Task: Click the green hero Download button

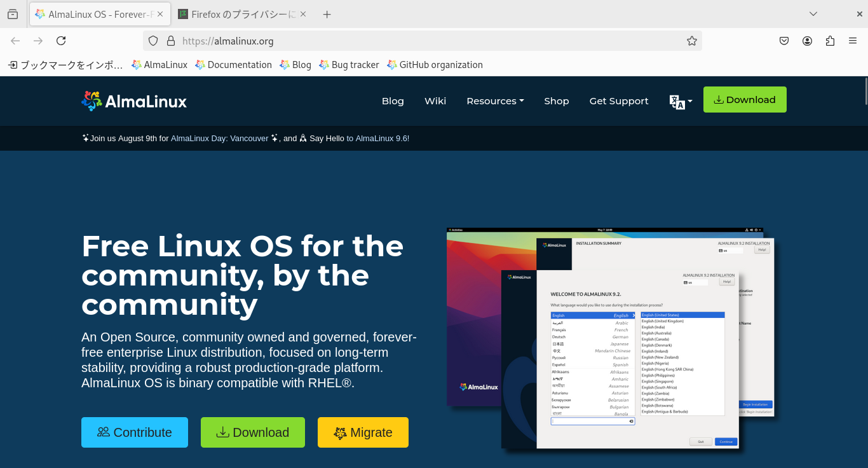Action: click(x=253, y=432)
